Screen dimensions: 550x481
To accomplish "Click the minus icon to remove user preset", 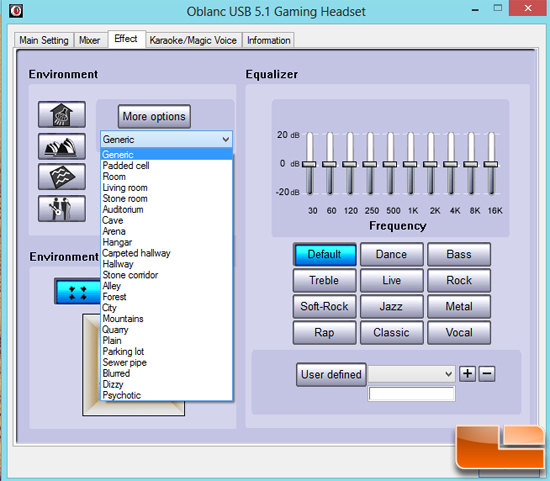I will (487, 373).
